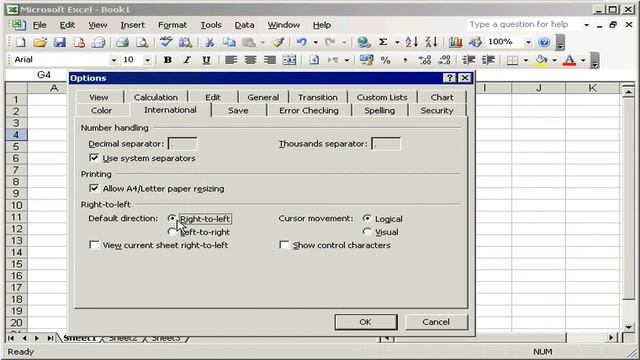The image size is (640, 360).
Task: Center the cell text
Action: tap(250, 60)
